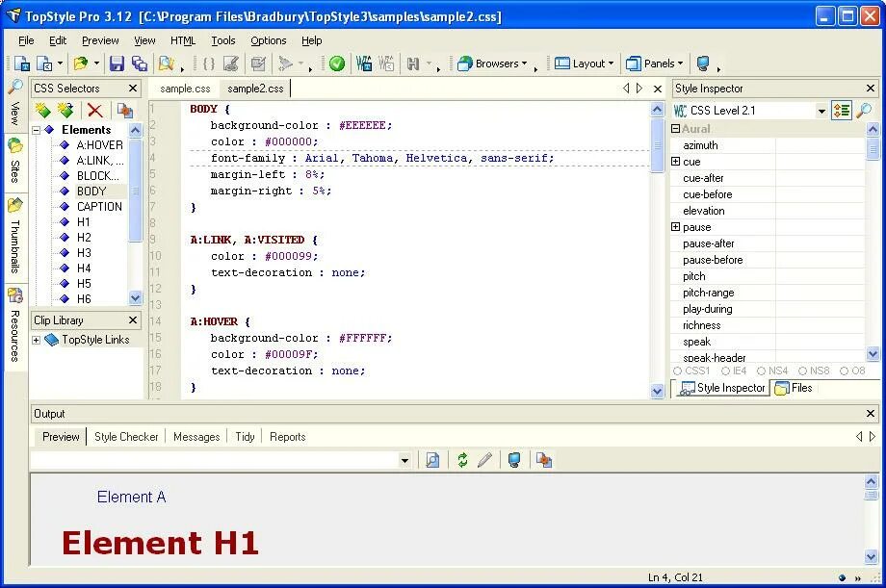886x588 pixels.
Task: Select the CSS1 radio button
Action: [677, 371]
